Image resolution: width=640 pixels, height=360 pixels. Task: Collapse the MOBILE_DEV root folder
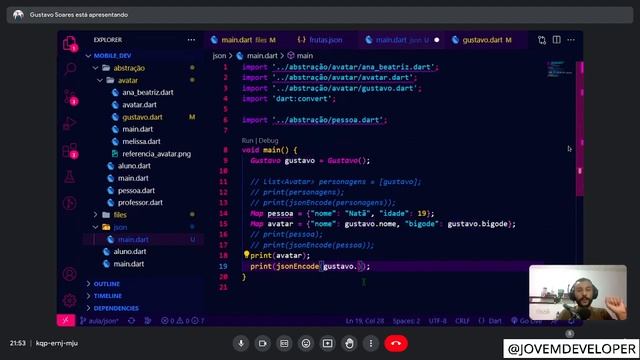(x=88, y=56)
